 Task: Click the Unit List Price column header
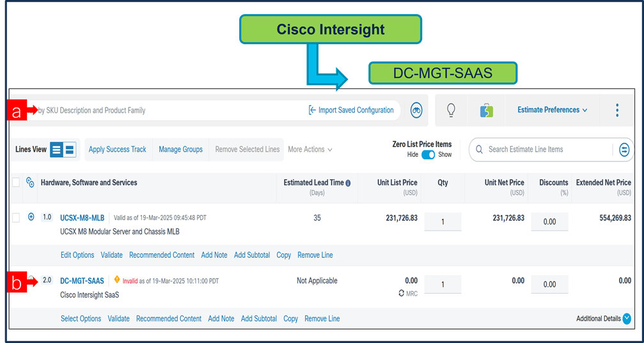click(x=397, y=186)
